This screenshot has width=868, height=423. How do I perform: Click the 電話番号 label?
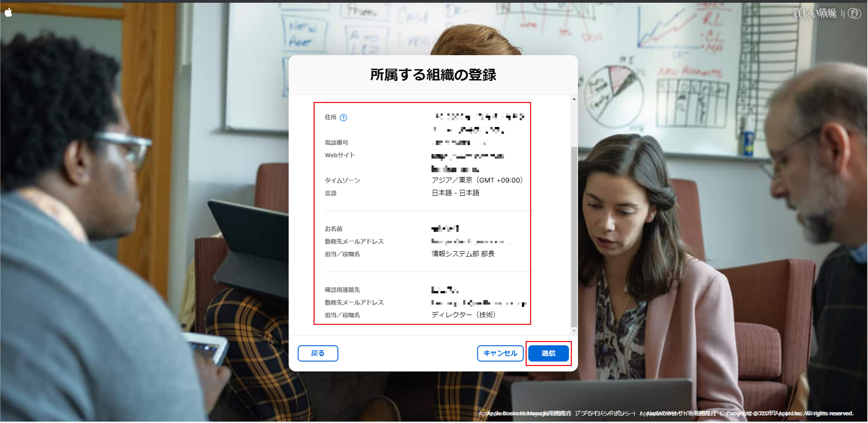point(336,142)
